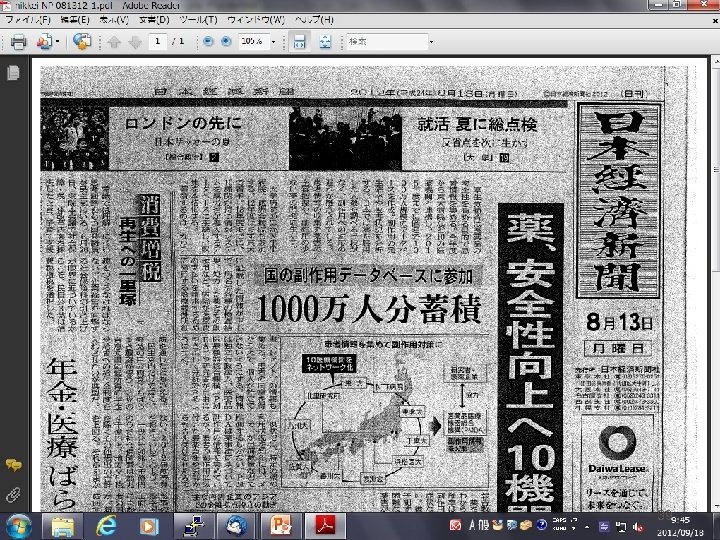Open the ファイル(F) menu
This screenshot has height=540, width=720.
pos(28,20)
